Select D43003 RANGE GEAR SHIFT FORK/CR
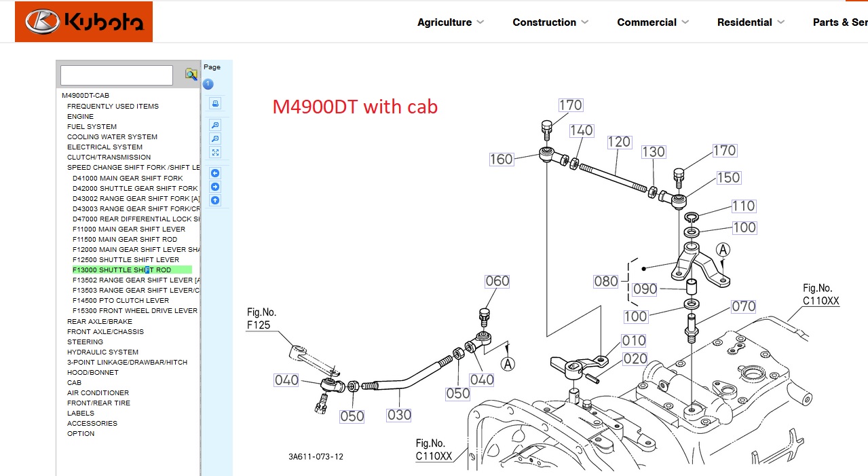The image size is (868, 476). [x=136, y=208]
